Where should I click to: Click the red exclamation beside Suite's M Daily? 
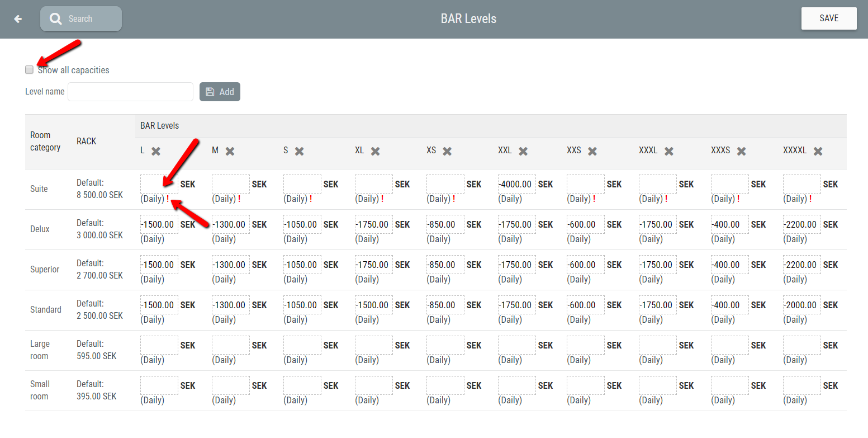point(239,199)
